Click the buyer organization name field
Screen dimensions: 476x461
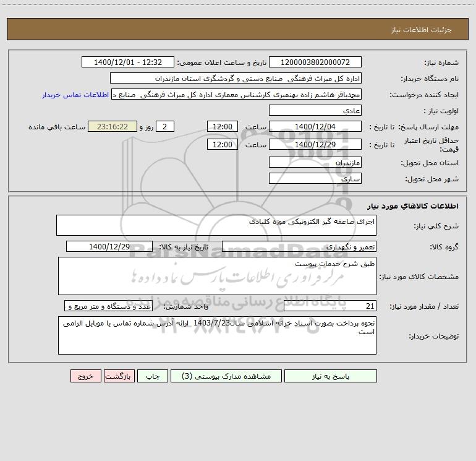tap(236, 79)
